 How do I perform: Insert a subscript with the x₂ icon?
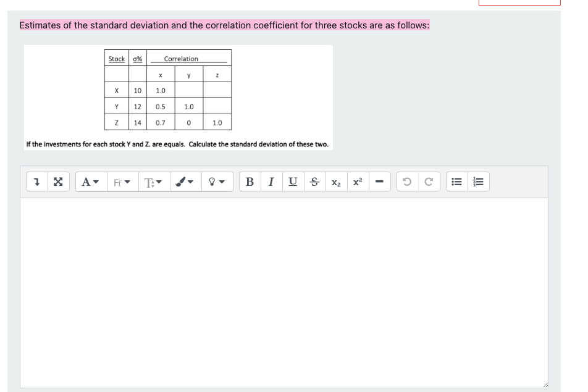point(335,181)
